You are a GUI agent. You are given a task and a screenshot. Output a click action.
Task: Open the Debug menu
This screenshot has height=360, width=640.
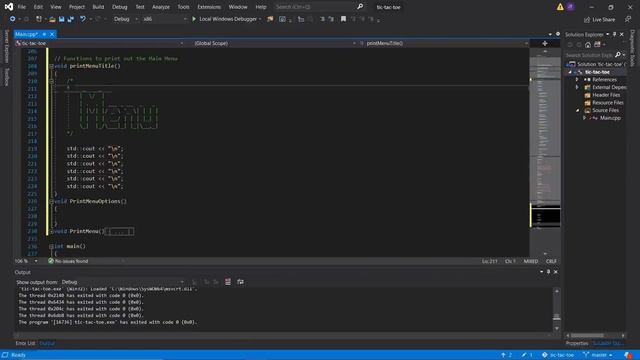[x=120, y=7]
